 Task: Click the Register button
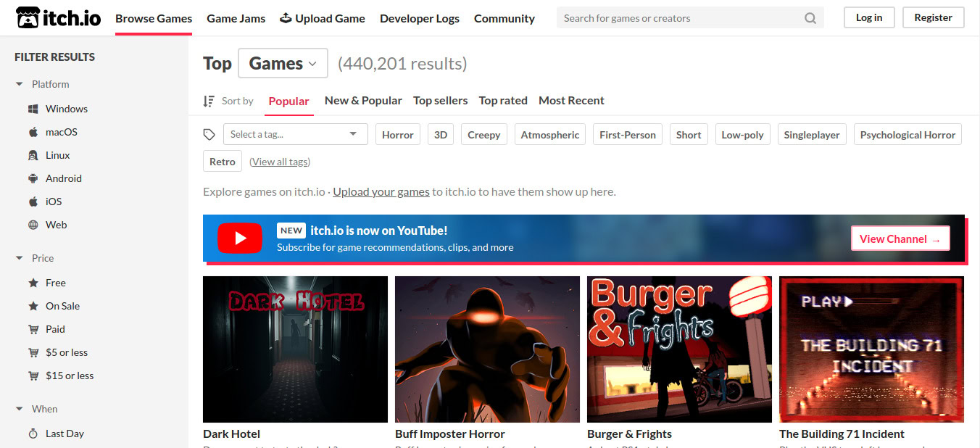tap(934, 17)
